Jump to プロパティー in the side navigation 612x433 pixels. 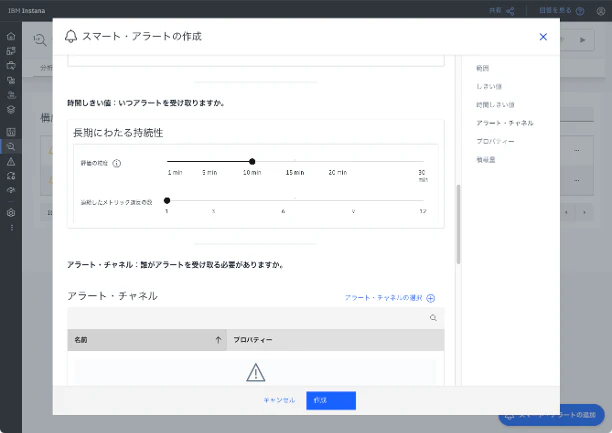(495, 141)
